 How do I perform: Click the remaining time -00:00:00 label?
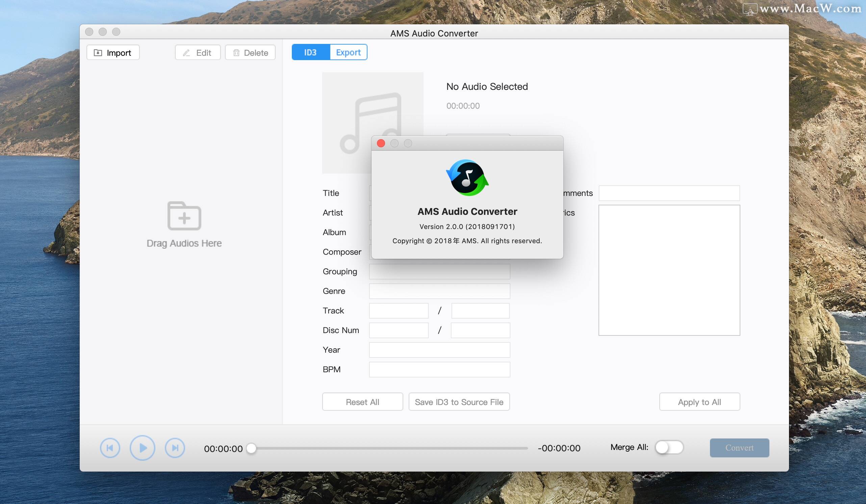tap(559, 448)
